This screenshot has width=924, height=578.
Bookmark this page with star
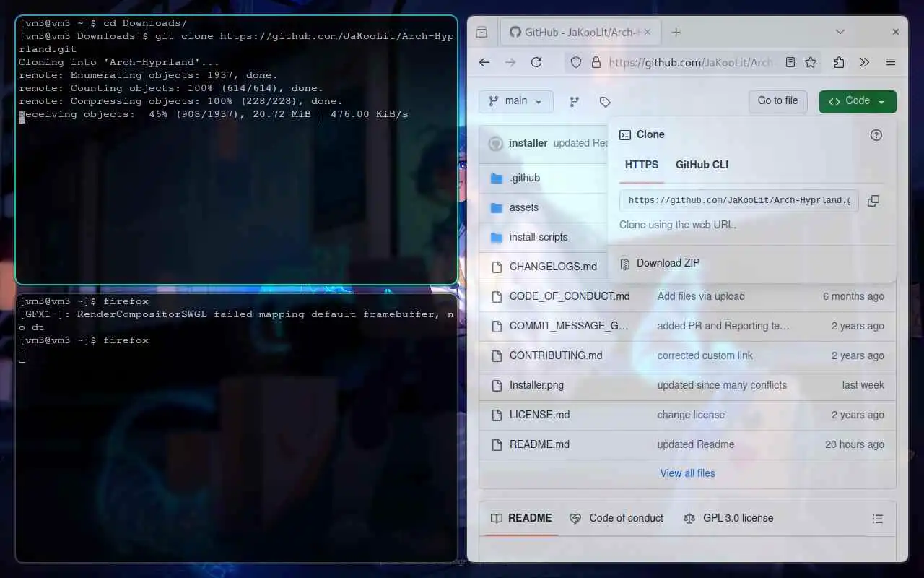811,62
